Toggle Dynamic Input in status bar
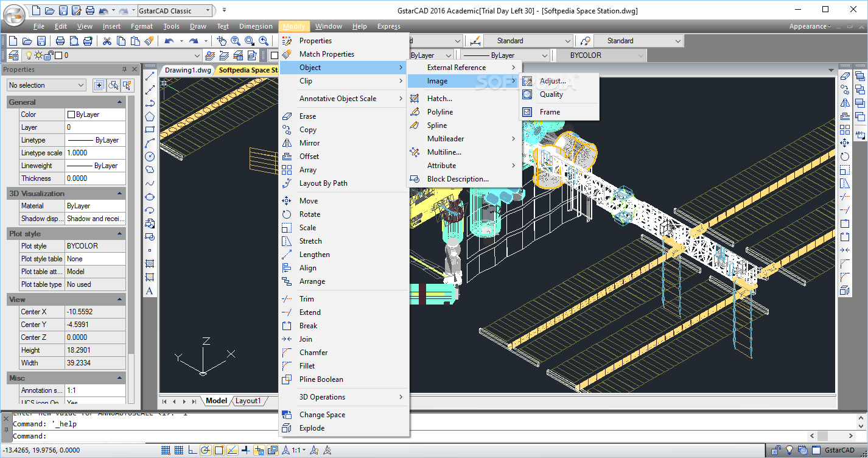Image resolution: width=868 pixels, height=458 pixels. click(259, 451)
